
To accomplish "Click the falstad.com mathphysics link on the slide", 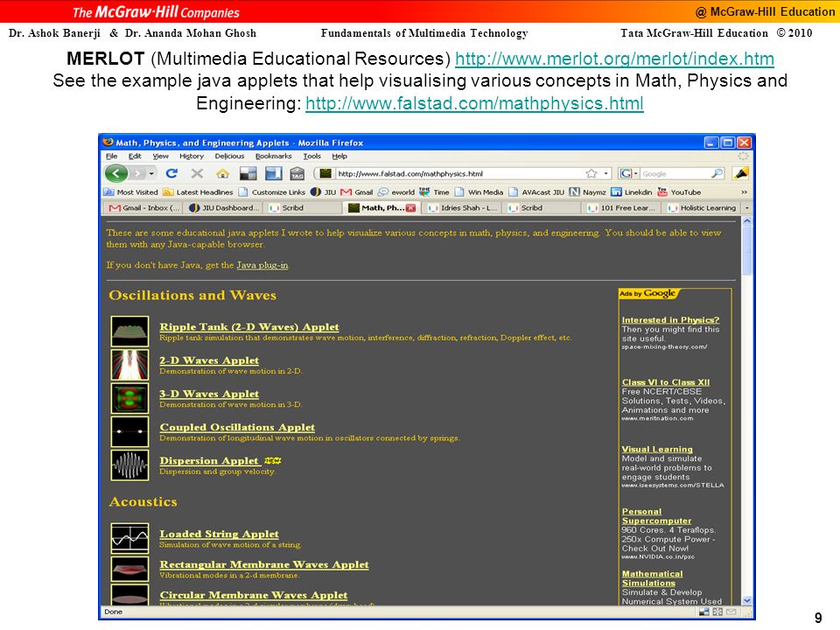I will [x=474, y=103].
